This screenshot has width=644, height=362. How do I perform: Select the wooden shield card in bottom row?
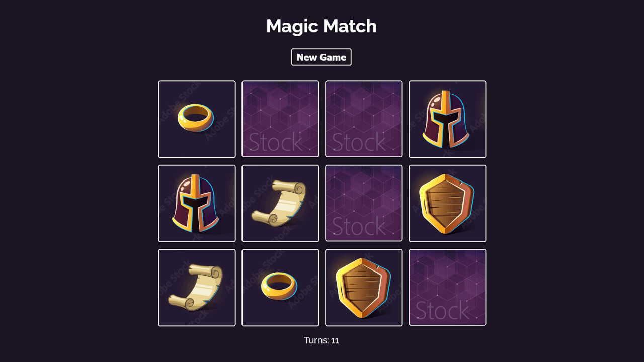(364, 288)
